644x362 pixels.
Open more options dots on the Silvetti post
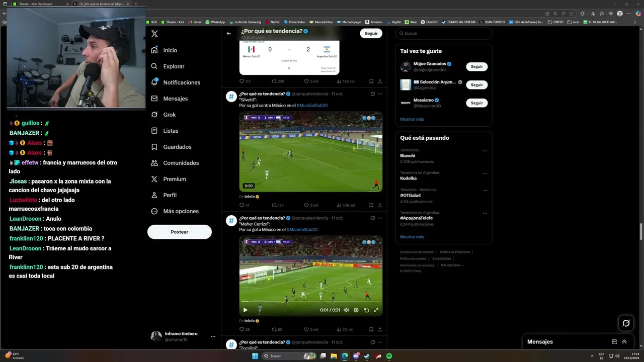pos(380,94)
